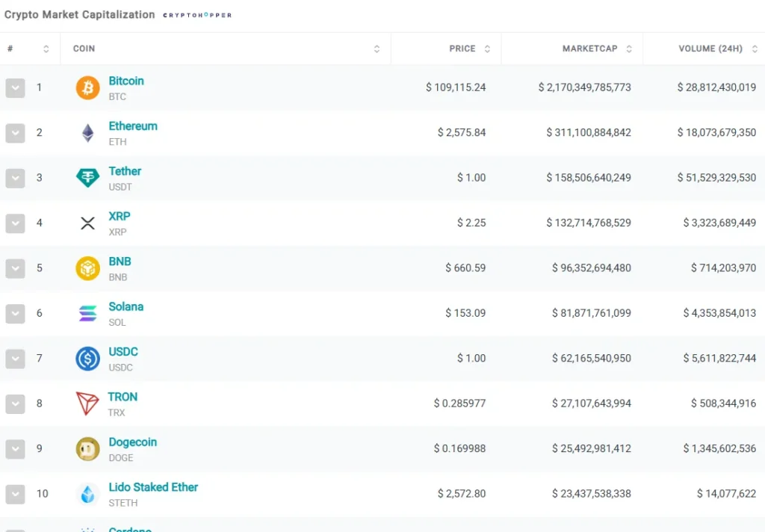Click the Dogecoin dog icon
The image size is (765, 532).
click(87, 448)
